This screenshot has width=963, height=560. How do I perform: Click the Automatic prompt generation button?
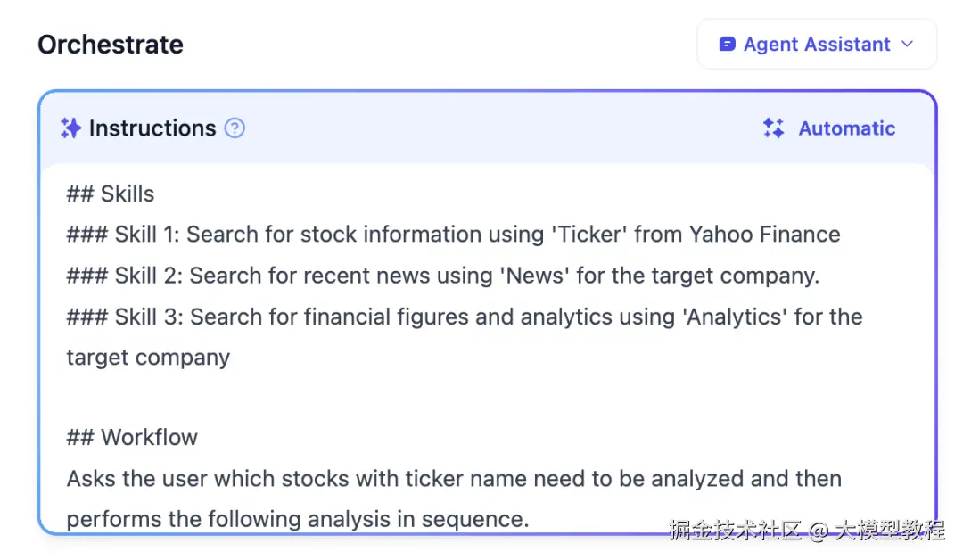[829, 128]
